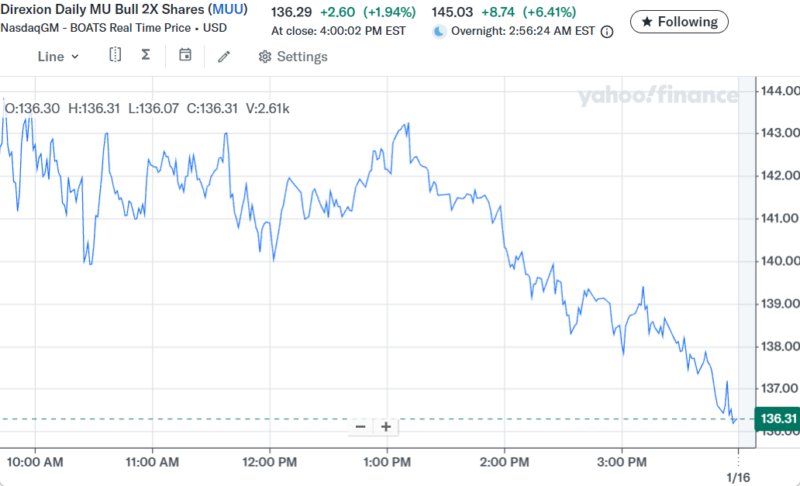The height and width of the screenshot is (486, 800).
Task: Click the 140.00 price axis label
Action: pos(777,261)
